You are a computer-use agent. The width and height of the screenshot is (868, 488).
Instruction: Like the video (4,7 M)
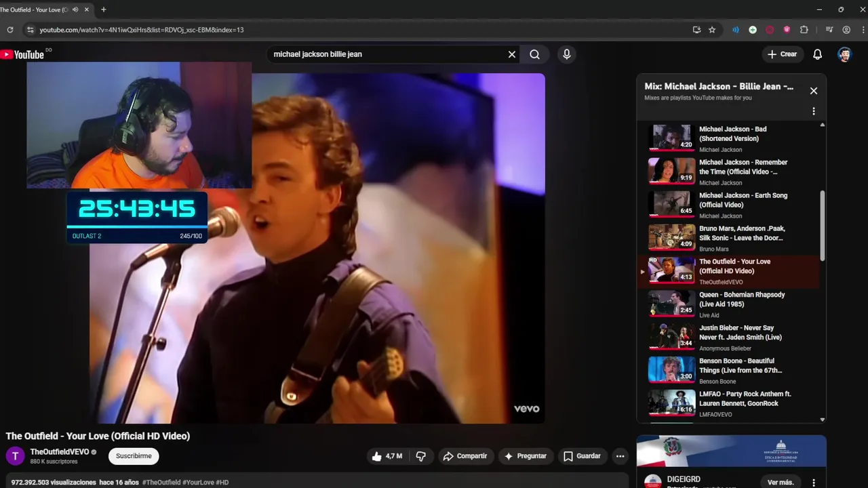point(388,456)
